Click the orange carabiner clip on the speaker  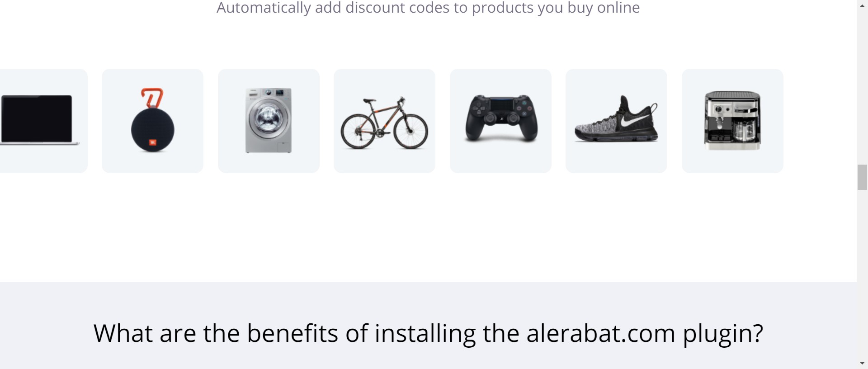click(152, 97)
